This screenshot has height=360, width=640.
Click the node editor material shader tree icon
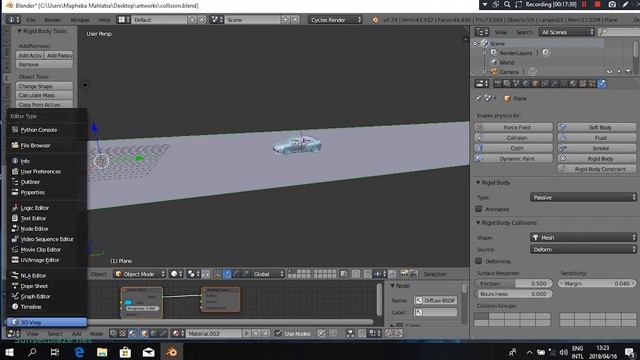coord(133,333)
